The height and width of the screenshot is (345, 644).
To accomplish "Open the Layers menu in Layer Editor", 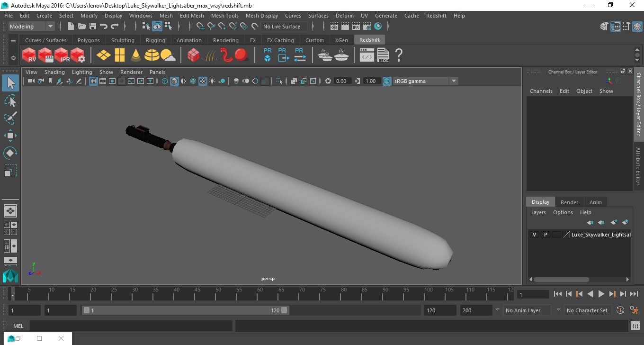I will tap(538, 212).
